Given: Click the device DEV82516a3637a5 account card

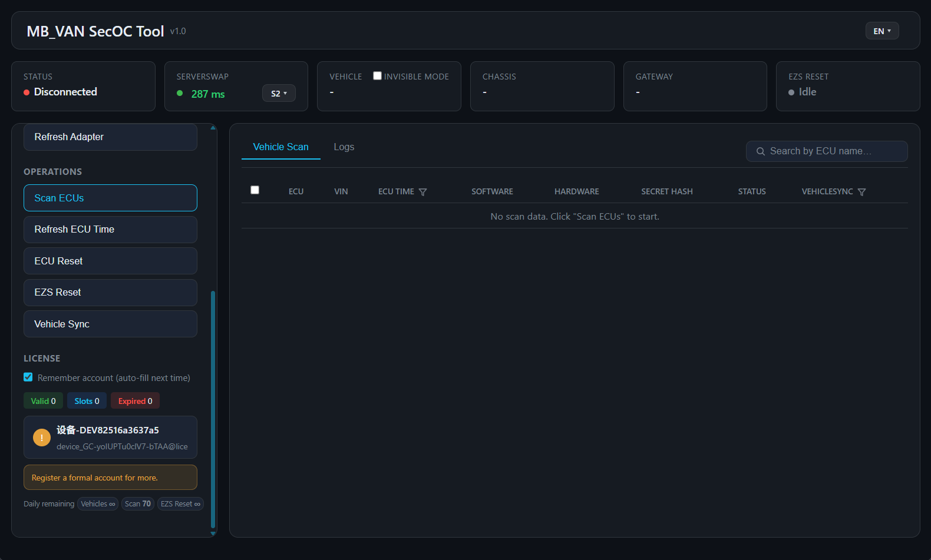Looking at the screenshot, I should tap(110, 438).
